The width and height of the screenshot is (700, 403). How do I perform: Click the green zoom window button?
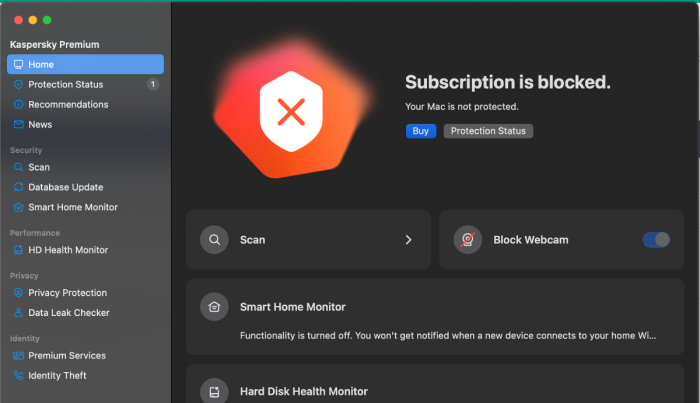(47, 20)
